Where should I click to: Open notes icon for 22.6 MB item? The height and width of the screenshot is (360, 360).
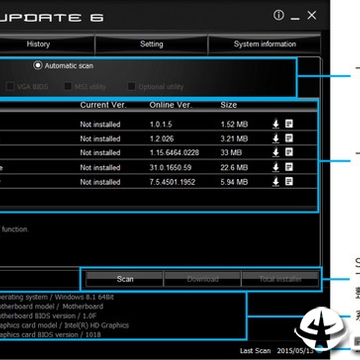pos(289,167)
